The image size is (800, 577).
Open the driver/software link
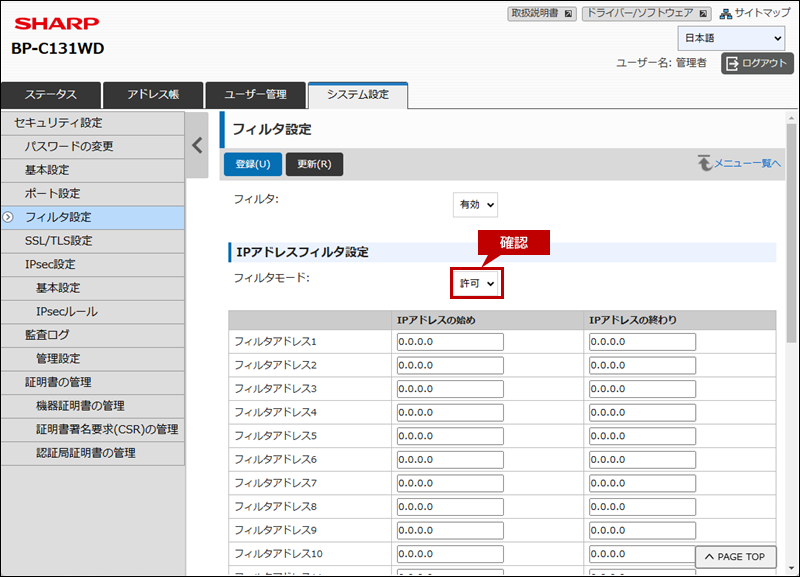(x=647, y=14)
